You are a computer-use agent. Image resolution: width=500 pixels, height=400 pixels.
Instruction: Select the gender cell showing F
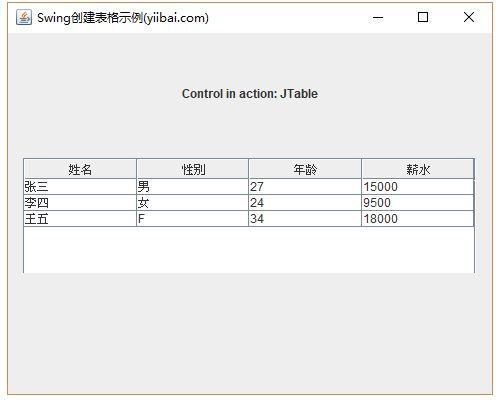(193, 219)
